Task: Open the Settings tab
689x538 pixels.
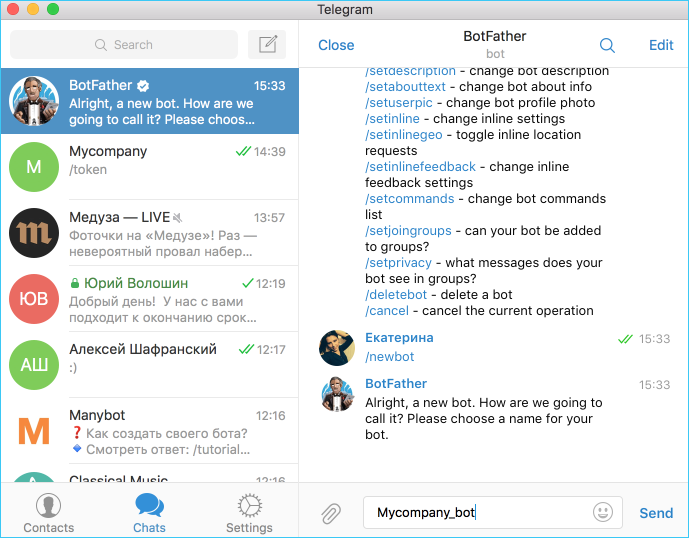Action: point(249,513)
